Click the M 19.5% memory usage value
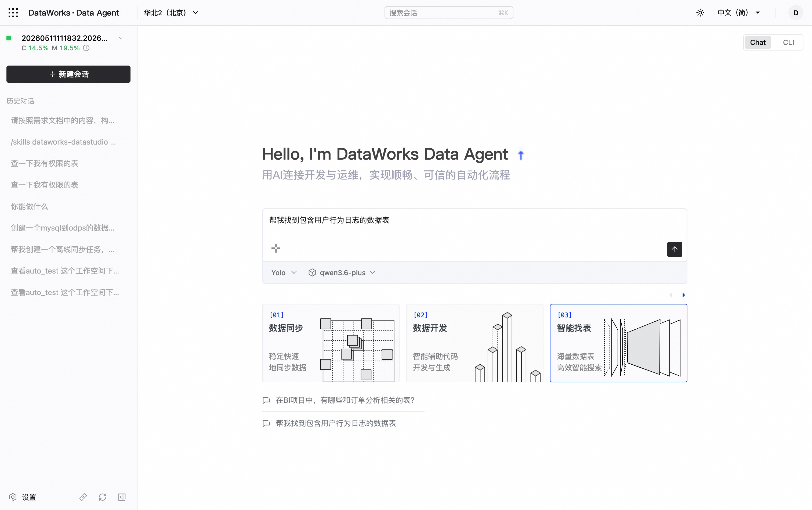The image size is (812, 510). pos(66,48)
